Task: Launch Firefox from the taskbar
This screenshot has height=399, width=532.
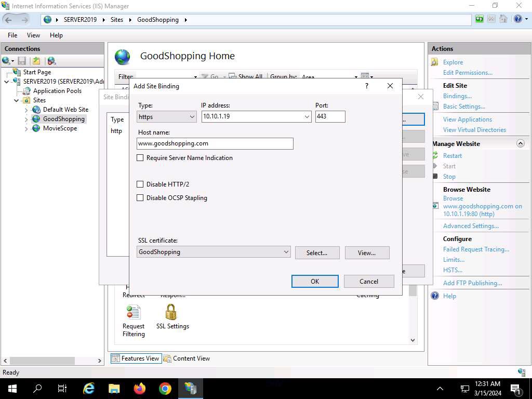Action: [x=140, y=389]
